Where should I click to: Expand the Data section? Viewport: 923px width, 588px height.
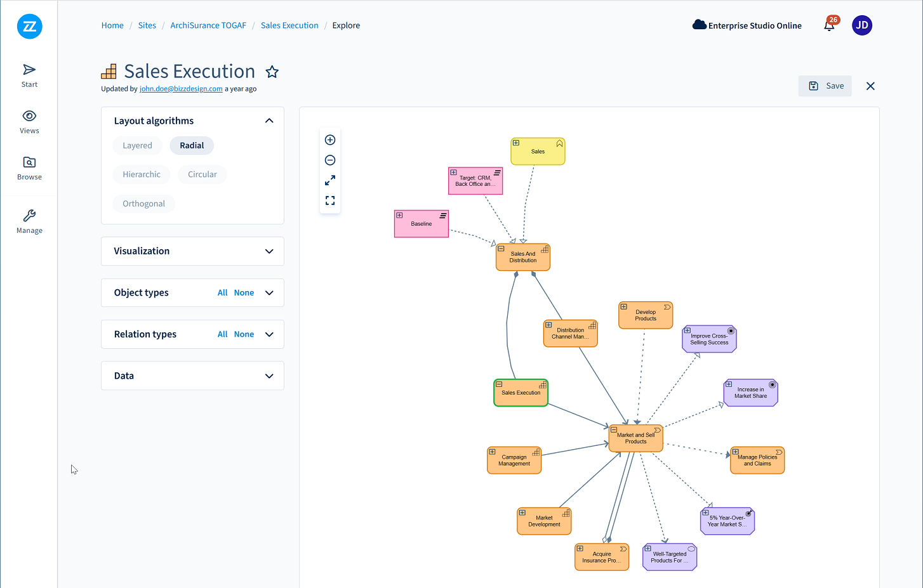[269, 376]
